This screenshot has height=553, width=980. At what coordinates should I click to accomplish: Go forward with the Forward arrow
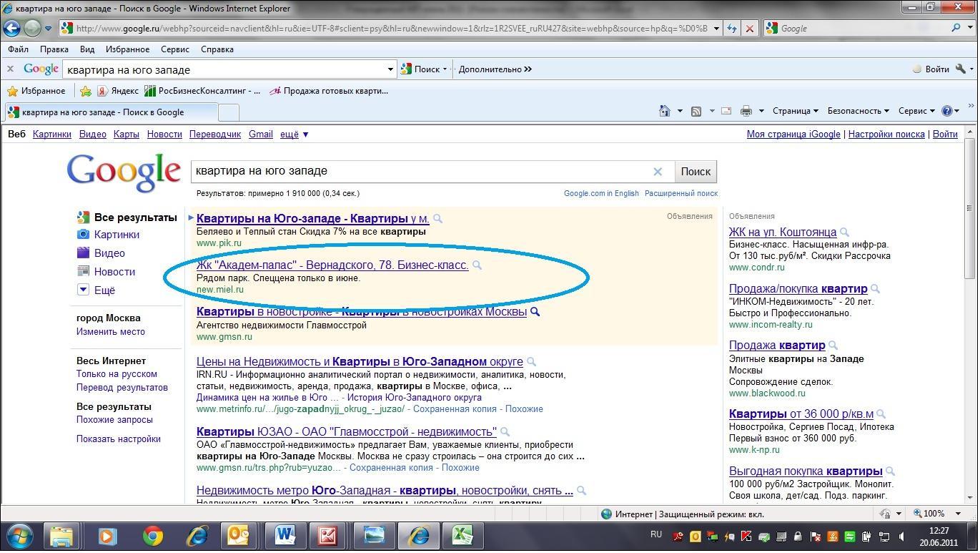coord(32,28)
